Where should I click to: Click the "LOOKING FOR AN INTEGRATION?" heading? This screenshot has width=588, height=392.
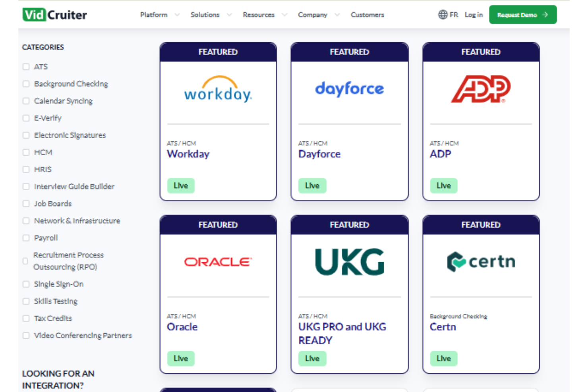pos(58,379)
